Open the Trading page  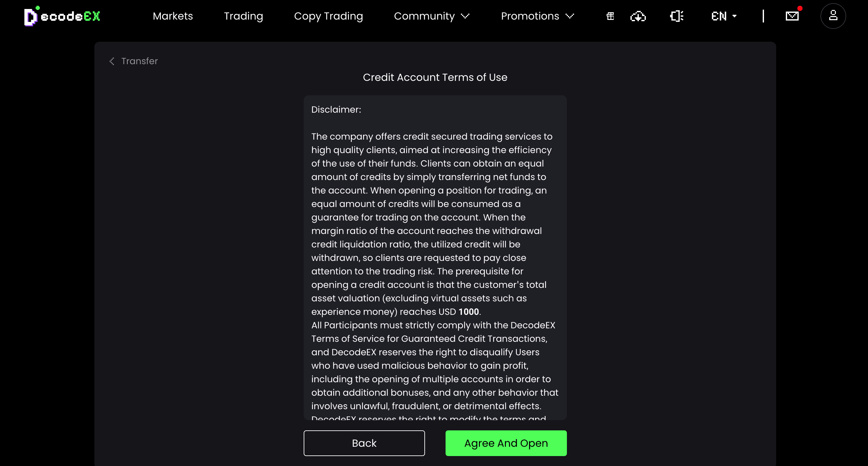coord(243,16)
